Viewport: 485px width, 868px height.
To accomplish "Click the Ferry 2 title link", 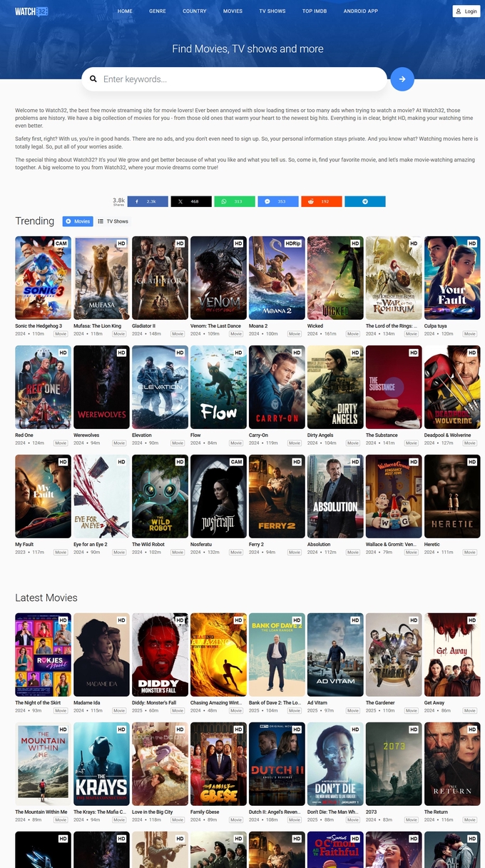I will pos(256,544).
